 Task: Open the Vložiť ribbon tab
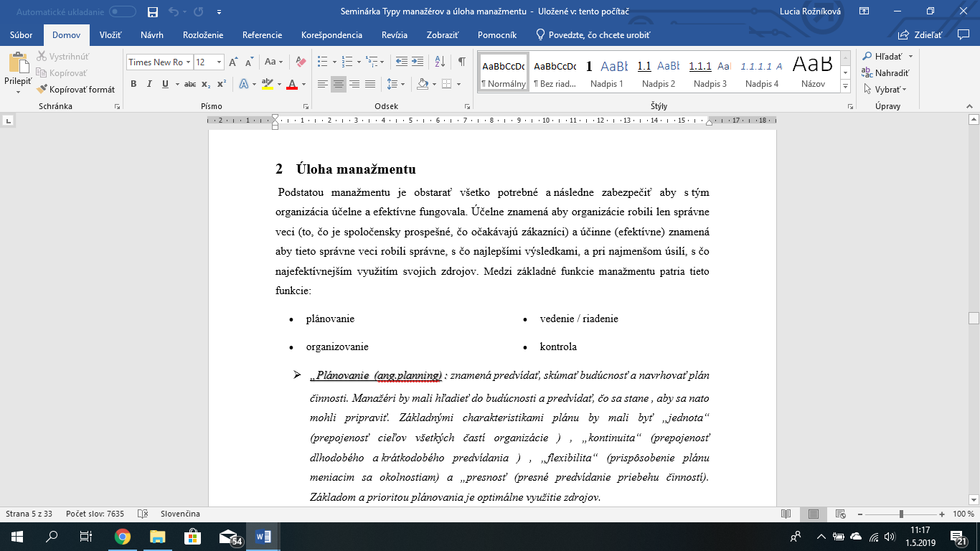pos(110,35)
